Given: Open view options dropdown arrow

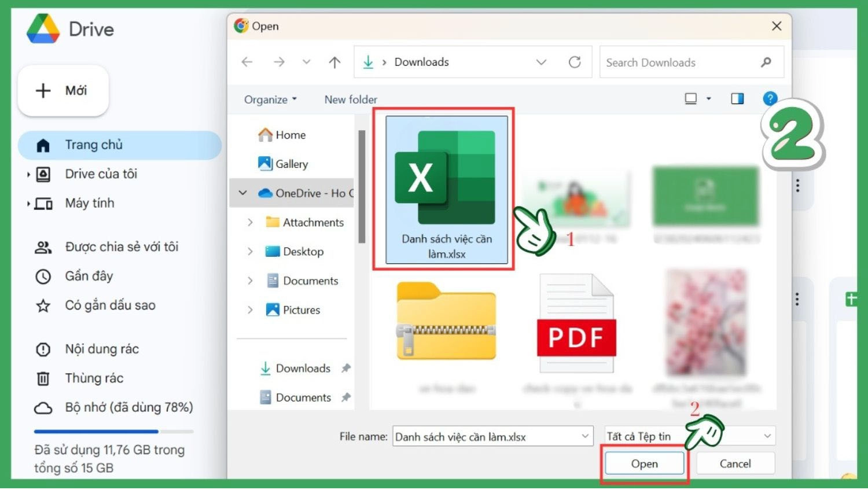Looking at the screenshot, I should click(x=709, y=99).
